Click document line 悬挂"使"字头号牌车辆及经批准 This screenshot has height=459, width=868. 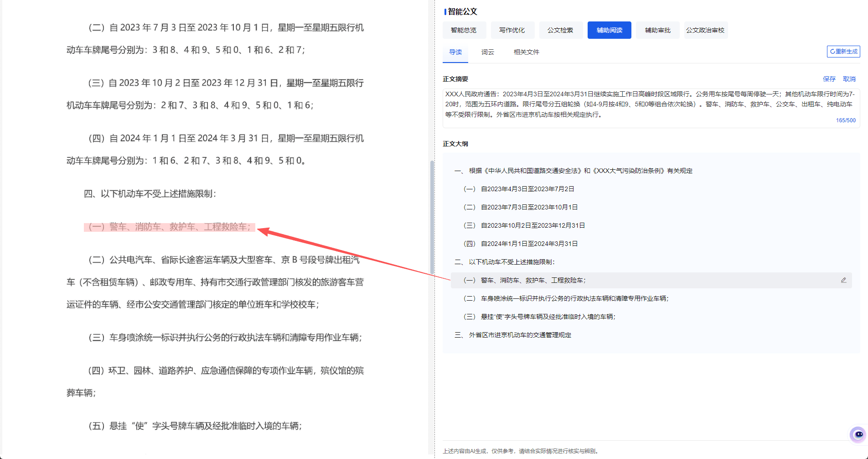[195, 426]
